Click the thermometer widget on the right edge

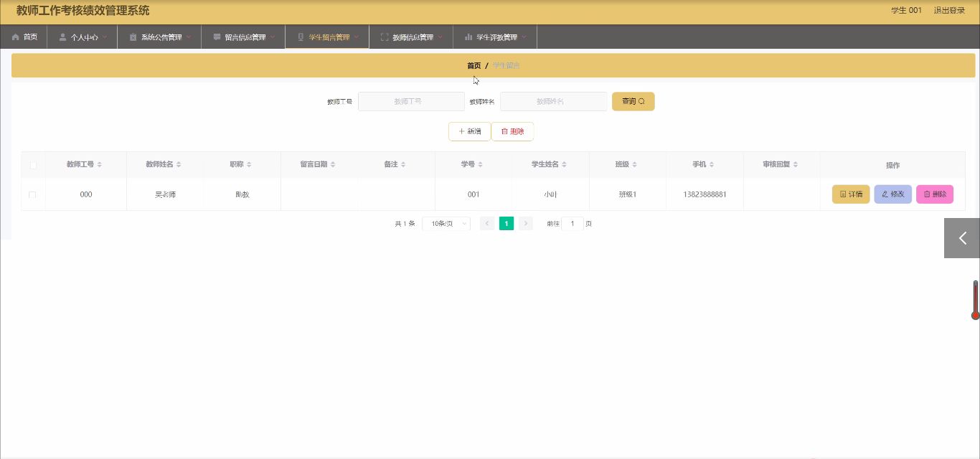[976, 300]
